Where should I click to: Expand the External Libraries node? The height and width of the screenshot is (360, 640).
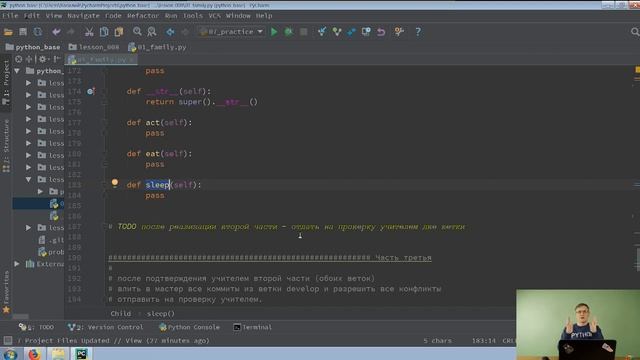[17, 264]
